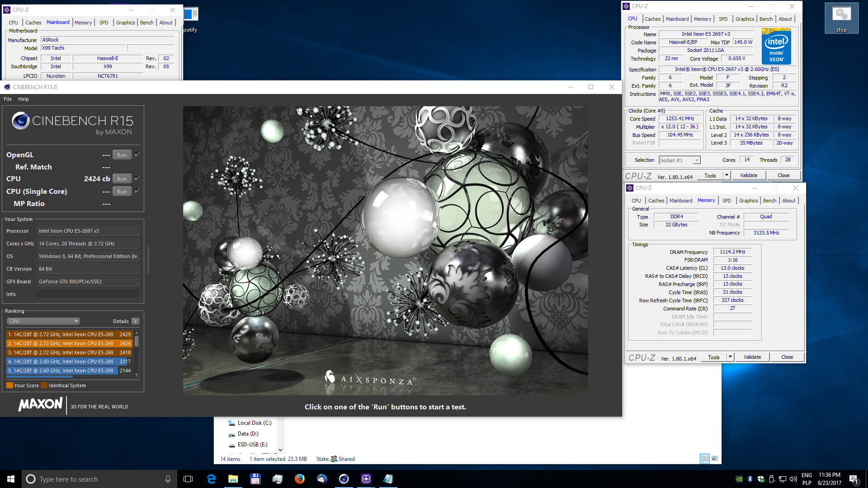The height and width of the screenshot is (488, 868).
Task: Click the network tray icon
Action: [x=783, y=479]
